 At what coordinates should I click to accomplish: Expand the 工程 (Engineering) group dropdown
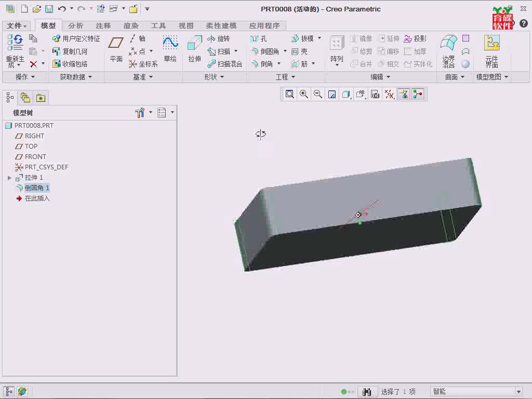(285, 77)
